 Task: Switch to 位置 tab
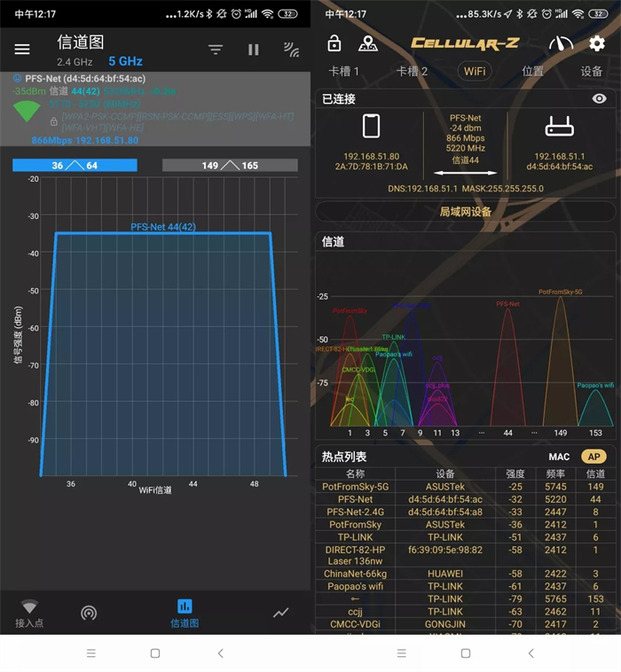(532, 71)
